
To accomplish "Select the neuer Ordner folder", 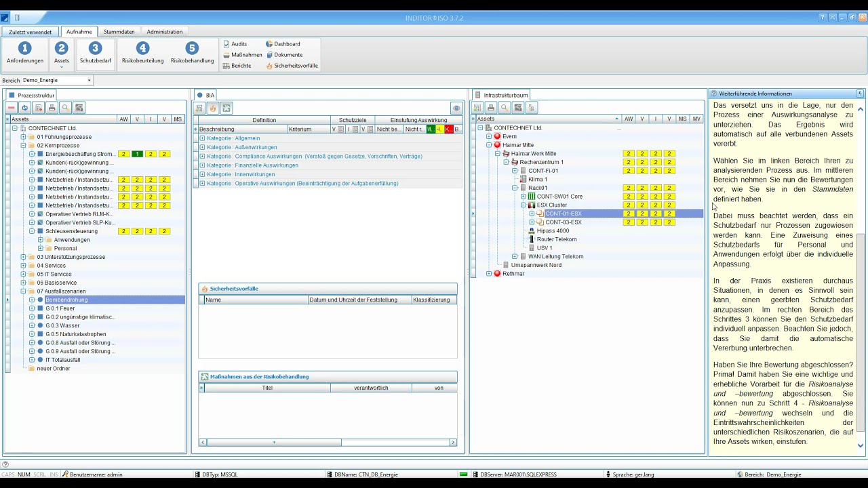I will pyautogui.click(x=54, y=369).
